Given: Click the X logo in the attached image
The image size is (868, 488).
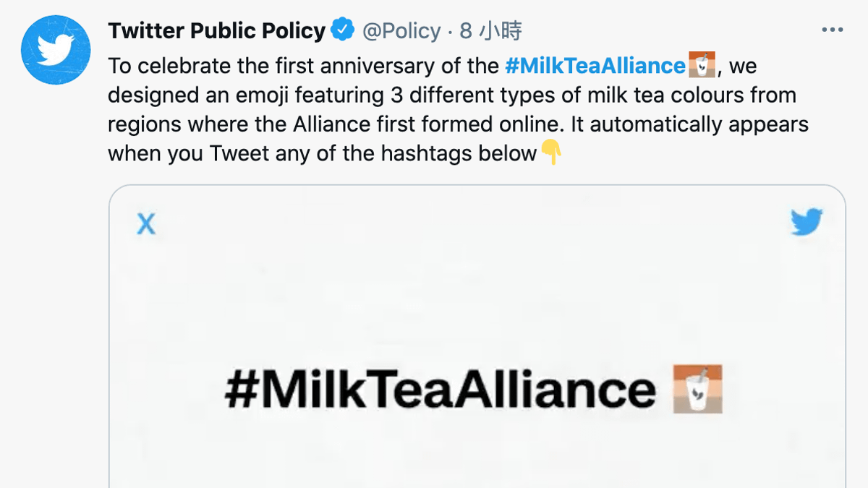Looking at the screenshot, I should point(147,224).
